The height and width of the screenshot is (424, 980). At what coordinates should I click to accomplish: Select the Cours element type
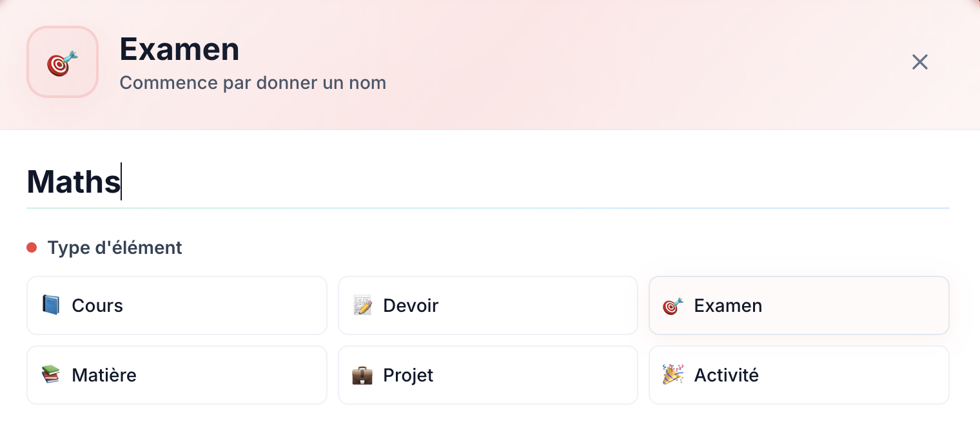(x=177, y=305)
